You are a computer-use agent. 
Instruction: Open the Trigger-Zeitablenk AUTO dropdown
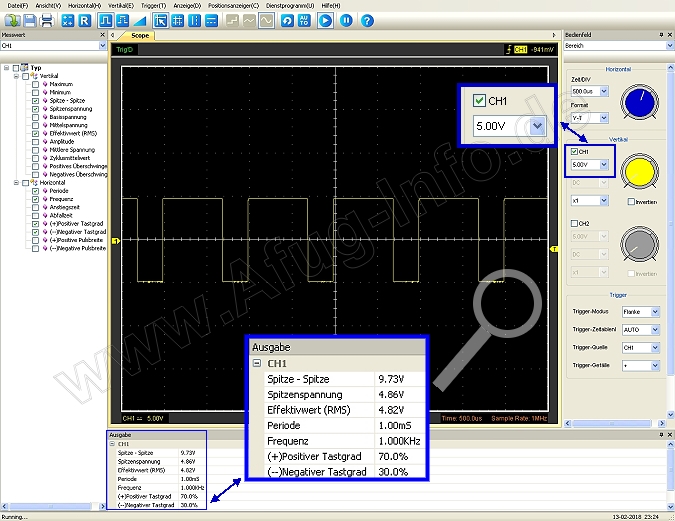tap(655, 329)
